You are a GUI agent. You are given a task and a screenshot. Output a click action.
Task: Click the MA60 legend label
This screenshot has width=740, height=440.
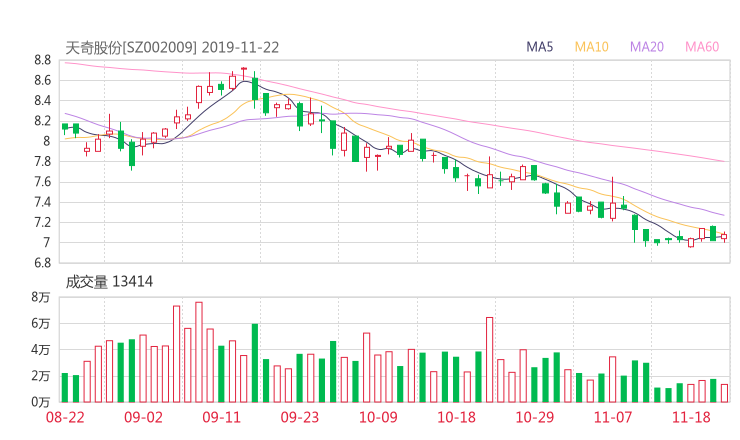point(702,47)
